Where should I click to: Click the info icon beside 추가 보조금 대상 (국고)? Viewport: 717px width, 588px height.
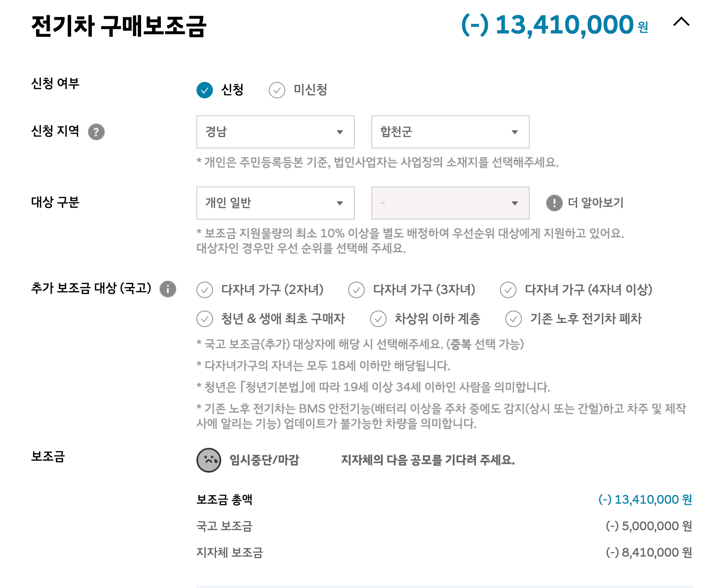pyautogui.click(x=168, y=289)
